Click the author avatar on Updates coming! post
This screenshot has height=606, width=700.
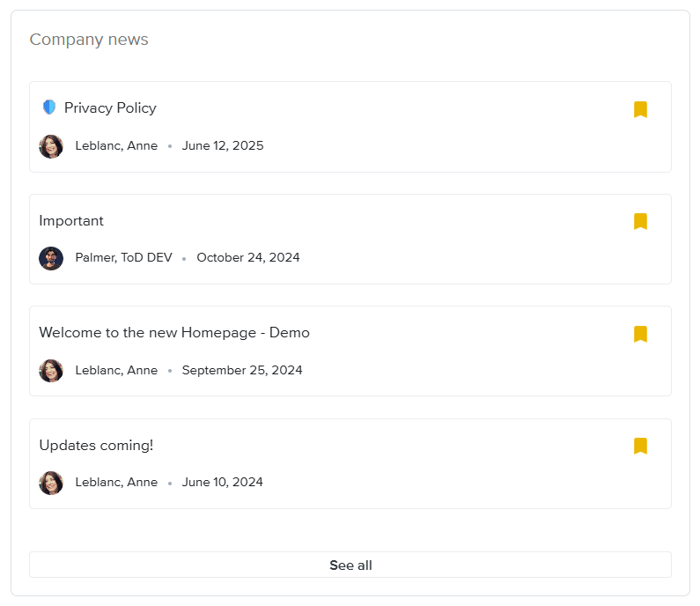pos(51,483)
